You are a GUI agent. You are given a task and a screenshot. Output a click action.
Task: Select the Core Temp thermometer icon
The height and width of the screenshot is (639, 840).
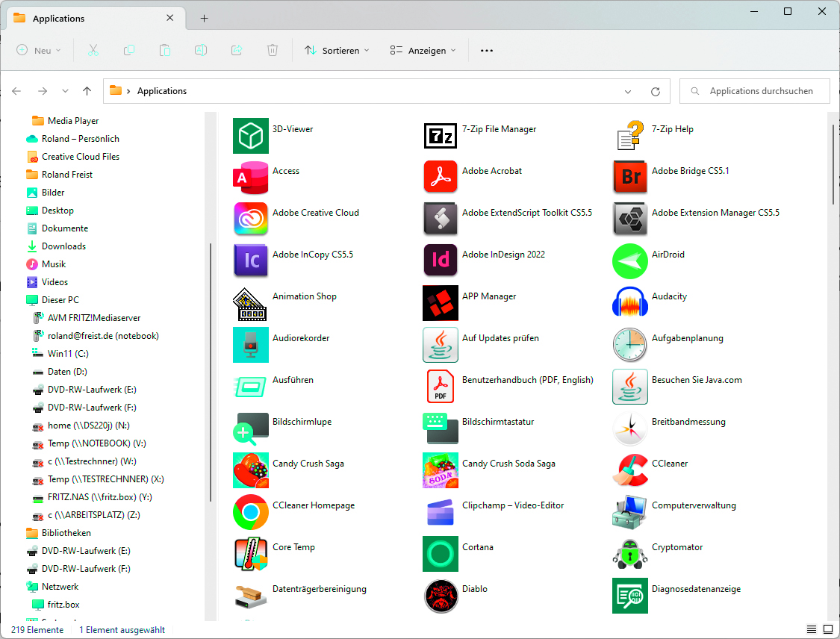tap(251, 553)
